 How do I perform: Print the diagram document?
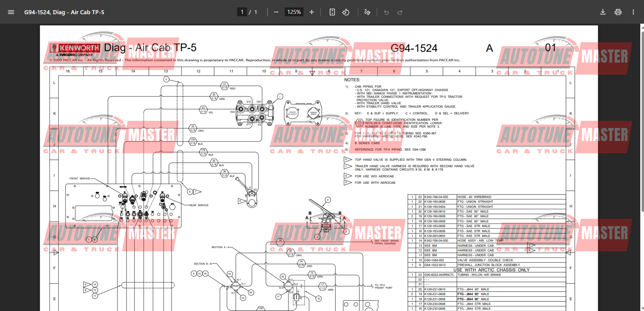[x=618, y=12]
